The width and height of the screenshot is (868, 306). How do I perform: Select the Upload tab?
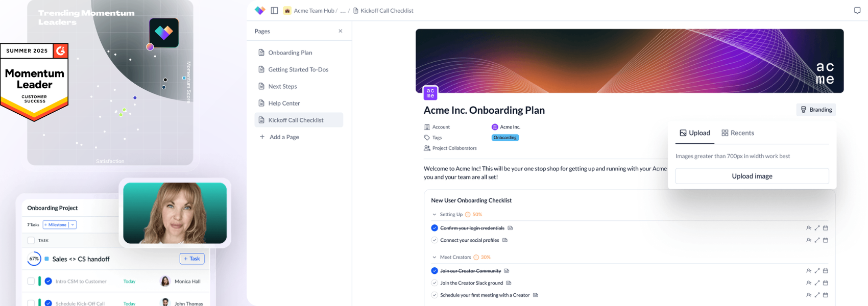click(x=694, y=133)
